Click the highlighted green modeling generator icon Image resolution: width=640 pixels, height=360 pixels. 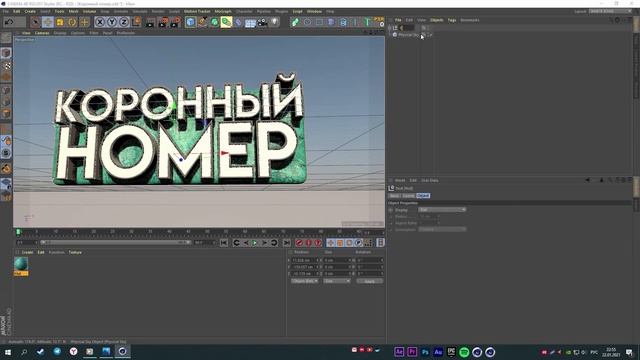coord(226,22)
